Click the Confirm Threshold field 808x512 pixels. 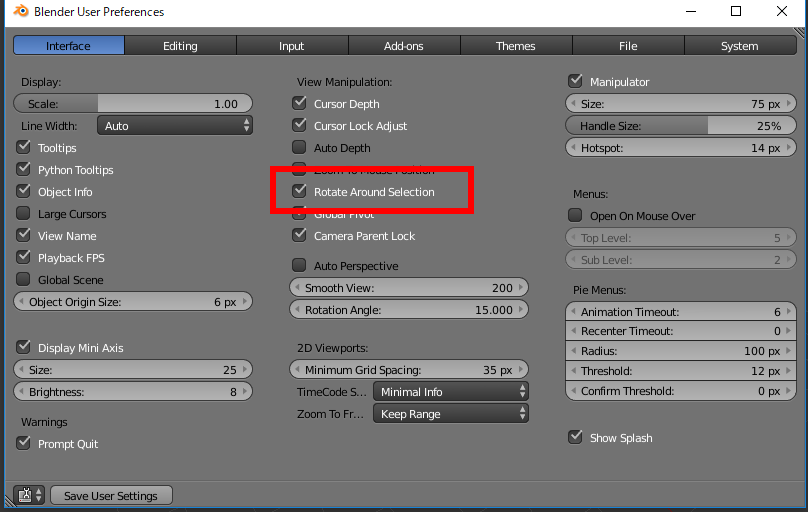681,391
